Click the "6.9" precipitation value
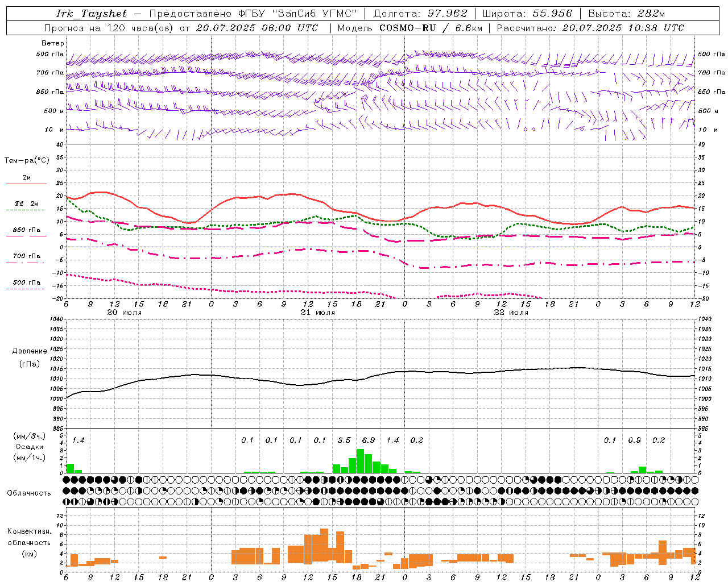 click(368, 440)
